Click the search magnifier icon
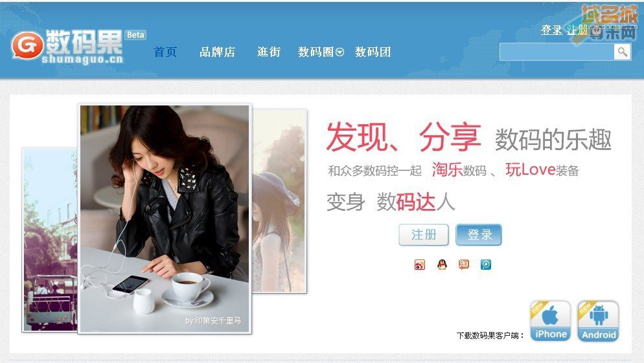The image size is (644, 363). (x=623, y=52)
